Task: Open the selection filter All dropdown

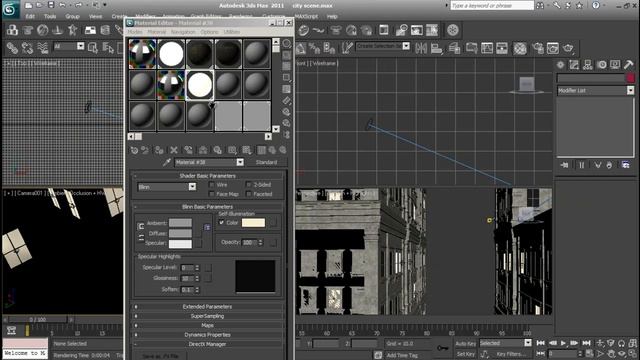Action: [x=80, y=46]
